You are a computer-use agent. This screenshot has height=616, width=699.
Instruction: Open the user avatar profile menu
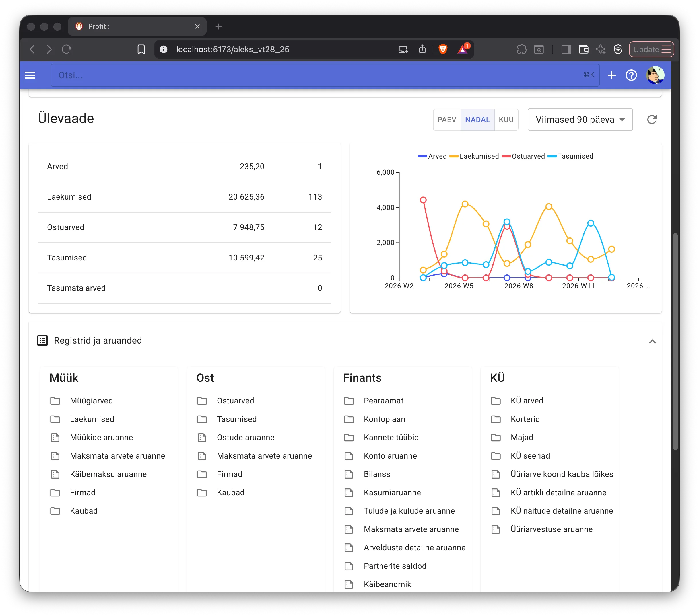point(655,75)
